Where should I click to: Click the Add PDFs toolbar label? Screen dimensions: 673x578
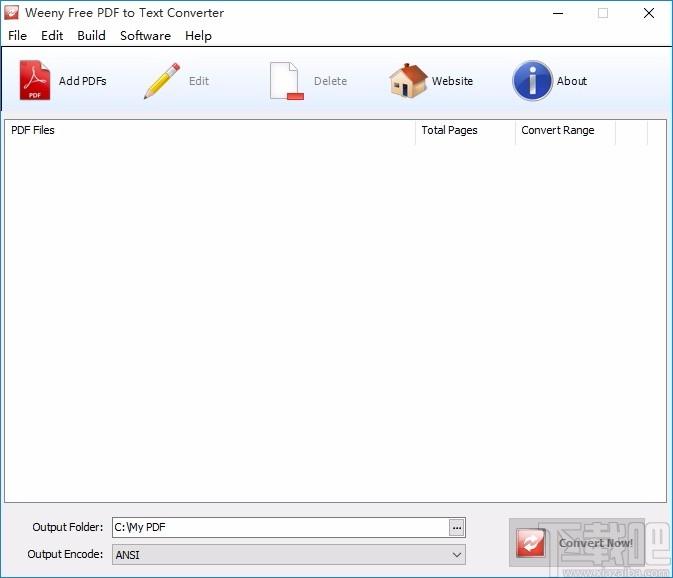point(82,81)
